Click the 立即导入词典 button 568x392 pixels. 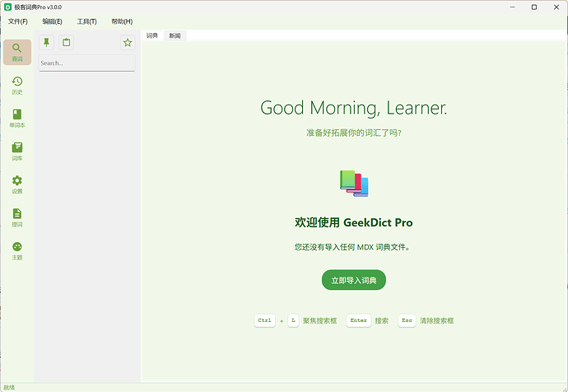pos(353,280)
